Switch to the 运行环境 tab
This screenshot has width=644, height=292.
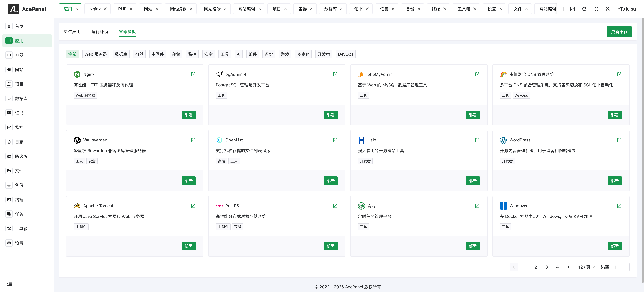[99, 32]
